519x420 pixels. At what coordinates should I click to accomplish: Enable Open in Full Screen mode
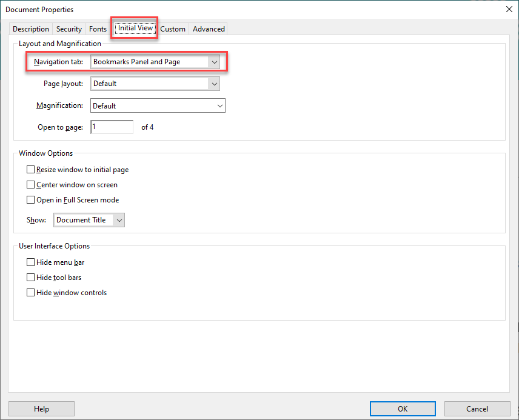pyautogui.click(x=30, y=199)
